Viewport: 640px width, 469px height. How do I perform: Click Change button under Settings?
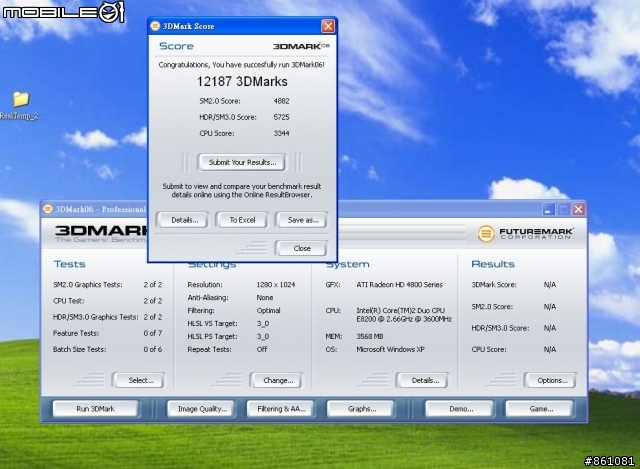point(278,380)
